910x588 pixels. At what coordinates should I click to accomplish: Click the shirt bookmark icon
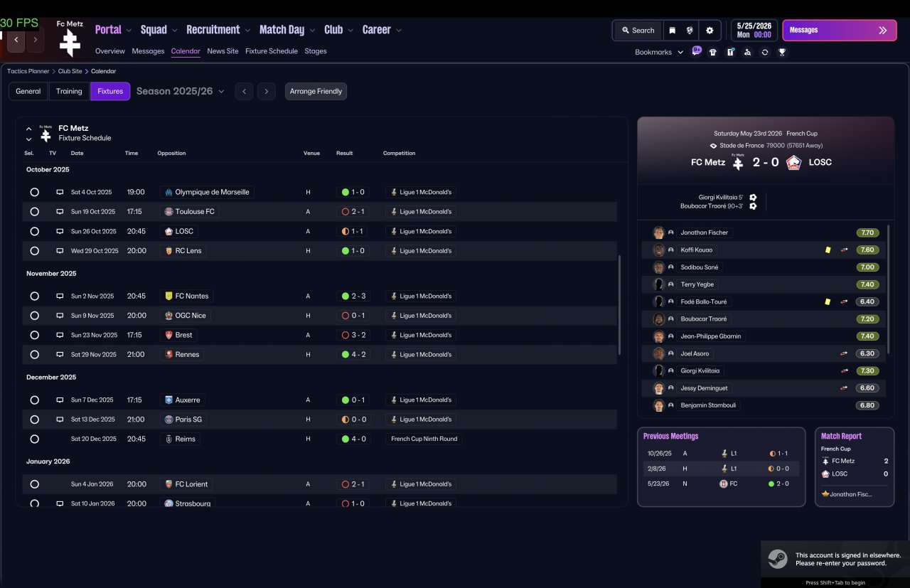tap(713, 52)
